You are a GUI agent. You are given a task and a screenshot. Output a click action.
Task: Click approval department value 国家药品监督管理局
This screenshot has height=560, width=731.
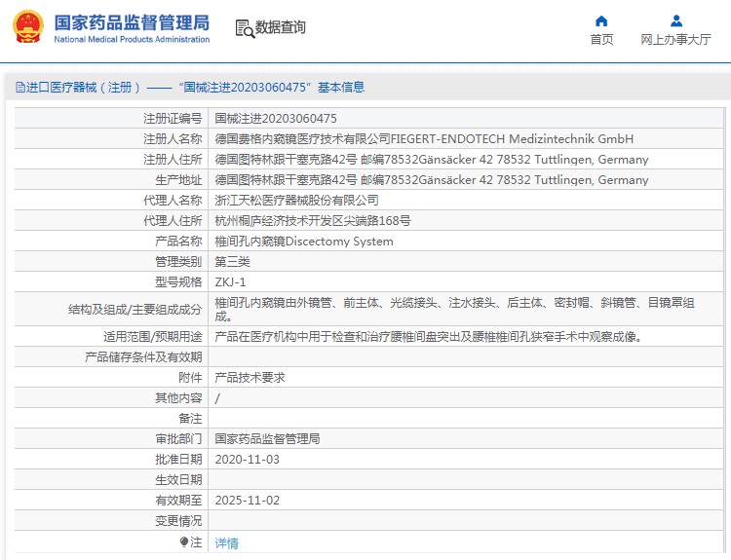(x=267, y=439)
